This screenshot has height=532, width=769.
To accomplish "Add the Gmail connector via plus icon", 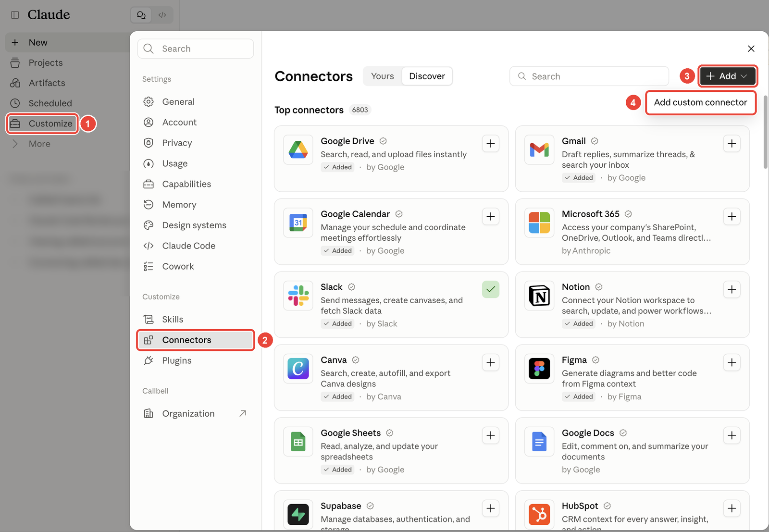I will click(x=732, y=143).
